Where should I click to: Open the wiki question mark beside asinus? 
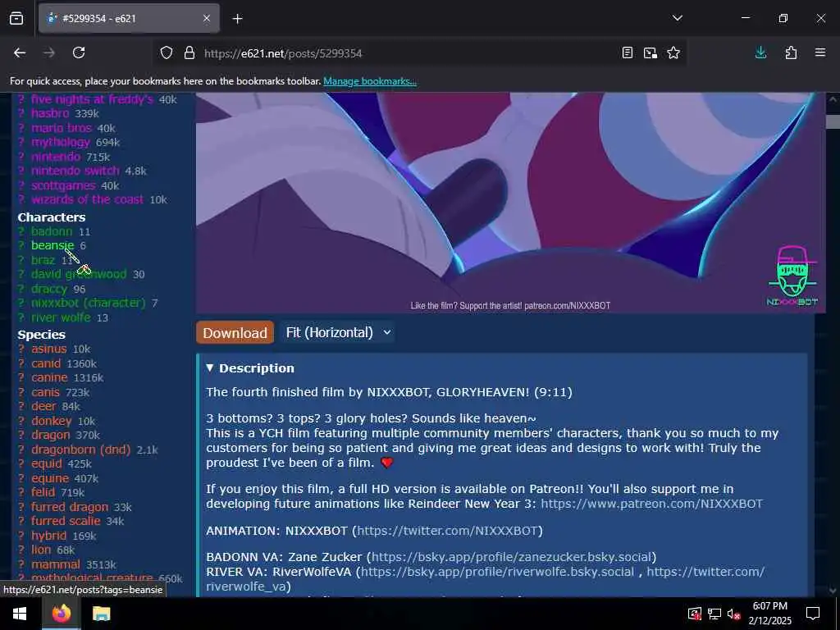click(21, 349)
